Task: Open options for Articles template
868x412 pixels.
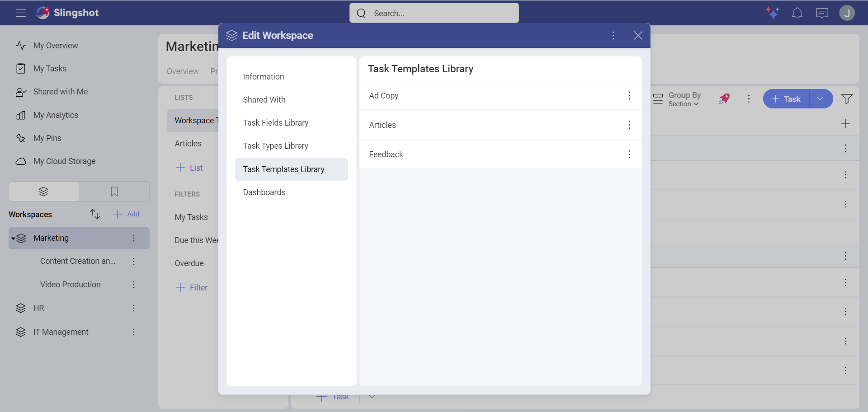Action: 629,125
